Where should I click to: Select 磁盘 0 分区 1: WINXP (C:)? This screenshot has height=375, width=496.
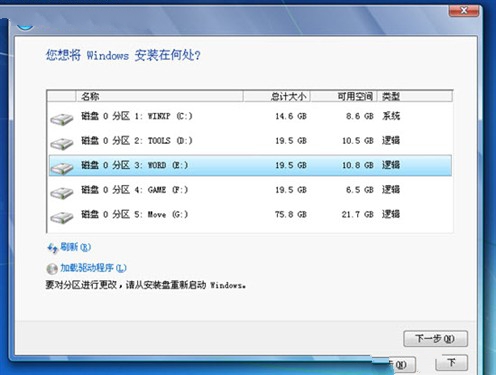click(250, 116)
